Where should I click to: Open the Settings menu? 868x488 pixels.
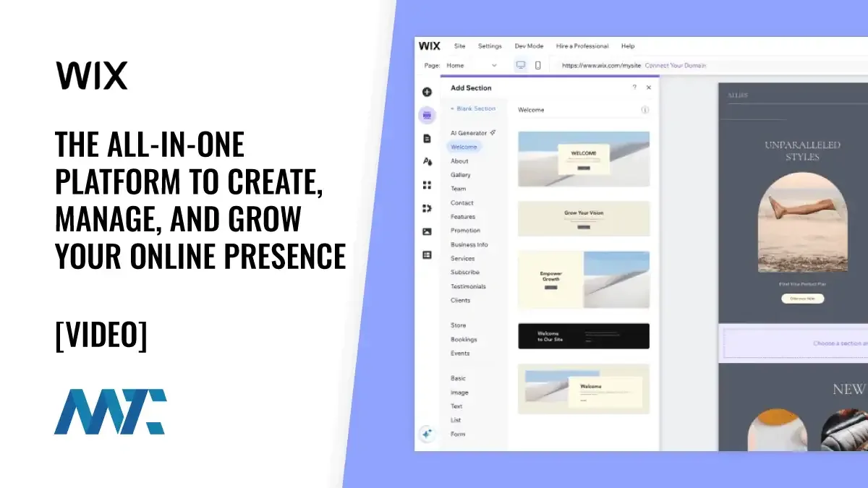(490, 46)
